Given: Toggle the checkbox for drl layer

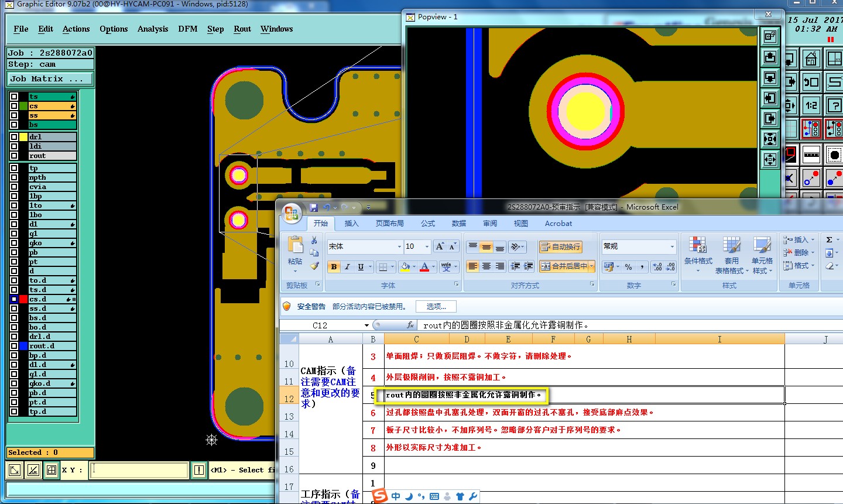Looking at the screenshot, I should (13, 137).
